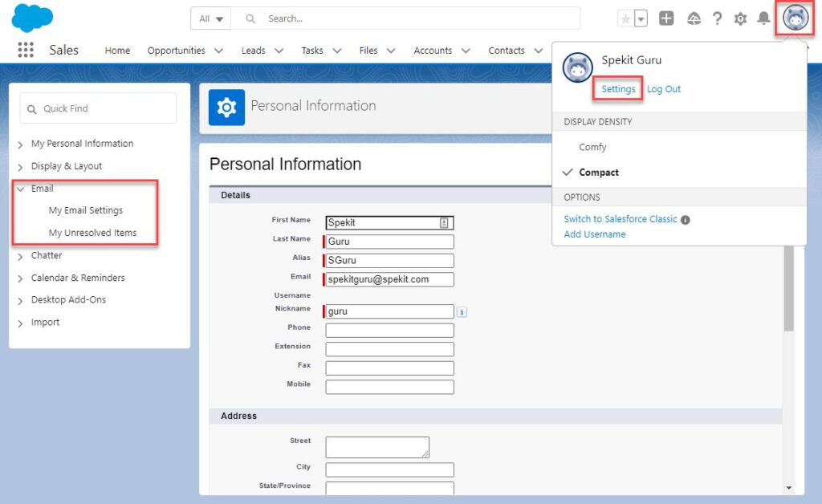Click the Email field
Viewport: 822px width, 504px height.
pyautogui.click(x=389, y=279)
